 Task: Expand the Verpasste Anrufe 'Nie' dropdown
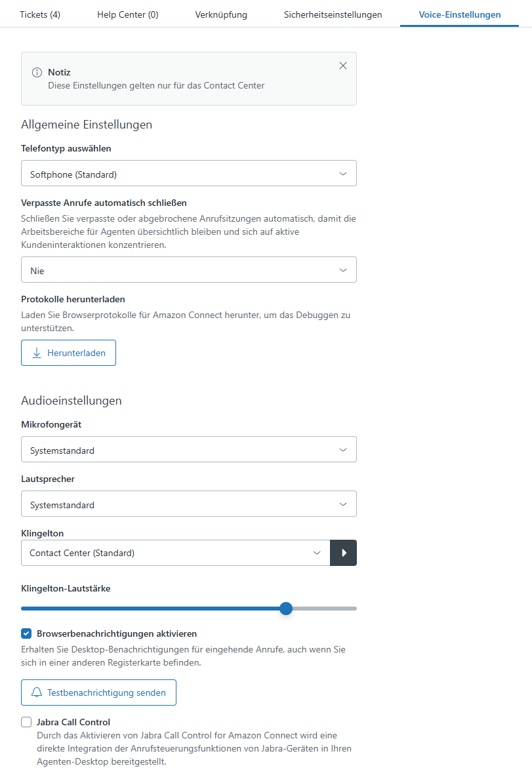pos(189,270)
